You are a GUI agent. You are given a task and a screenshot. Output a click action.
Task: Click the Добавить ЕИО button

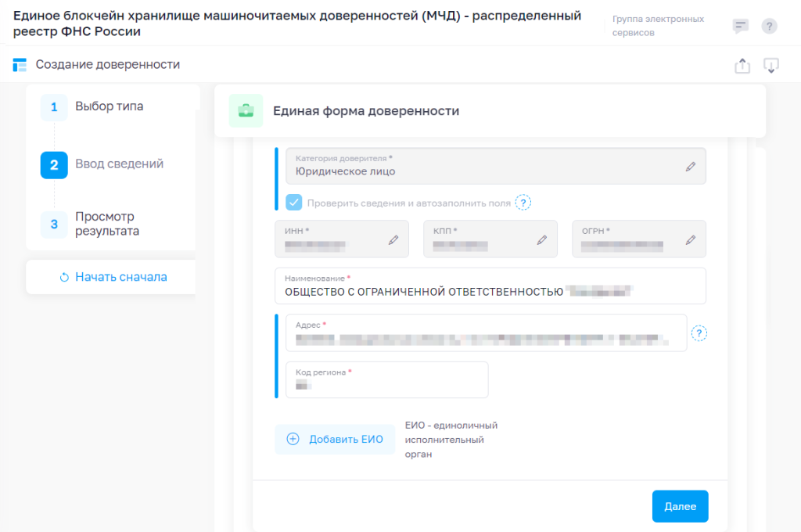tap(335, 439)
